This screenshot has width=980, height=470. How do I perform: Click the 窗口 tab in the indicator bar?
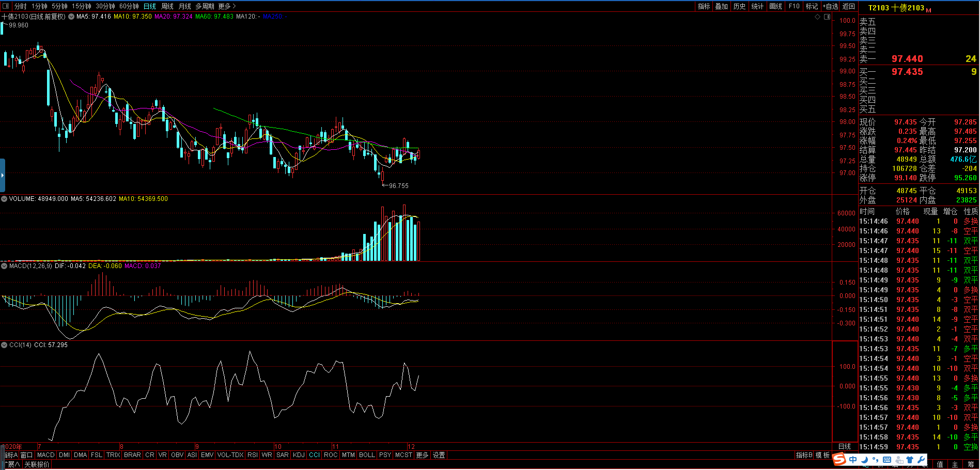click(26, 455)
